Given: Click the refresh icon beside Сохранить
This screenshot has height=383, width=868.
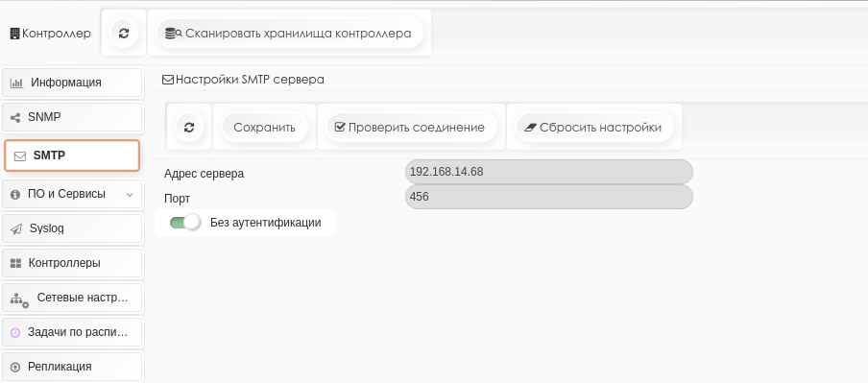Looking at the screenshot, I should 189,128.
